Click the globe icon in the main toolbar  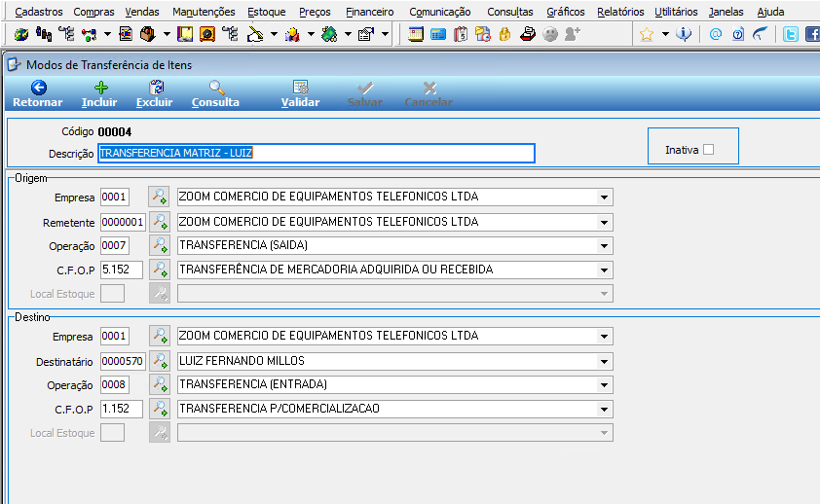point(21,34)
